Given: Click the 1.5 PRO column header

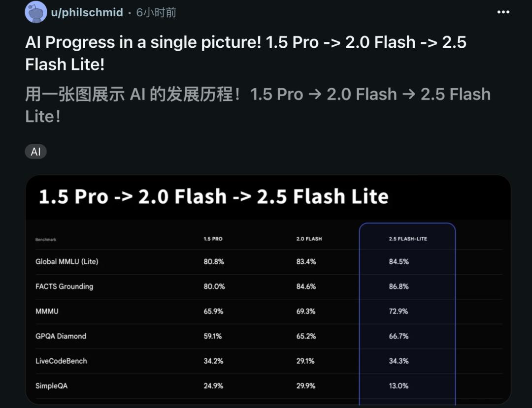Looking at the screenshot, I should 213,239.
